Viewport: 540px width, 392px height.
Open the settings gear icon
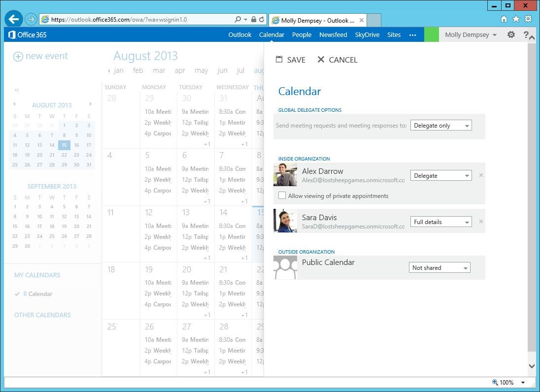(x=511, y=34)
